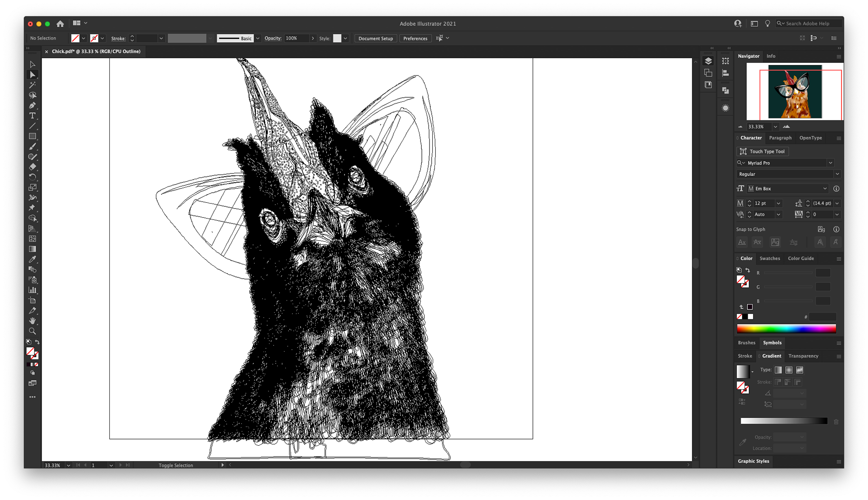Select the Hand tool

pos(33,321)
